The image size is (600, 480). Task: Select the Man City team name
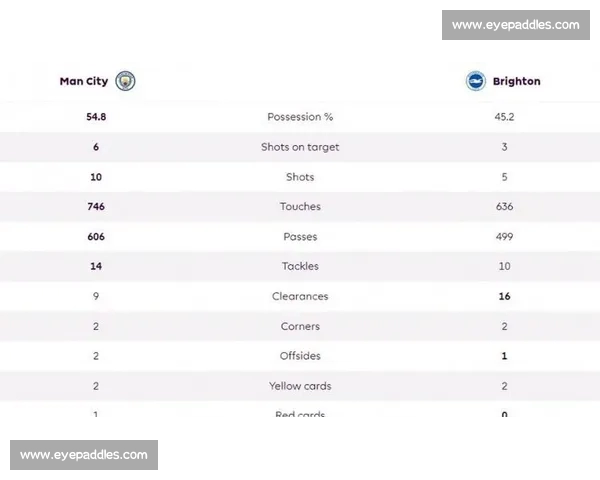(84, 81)
